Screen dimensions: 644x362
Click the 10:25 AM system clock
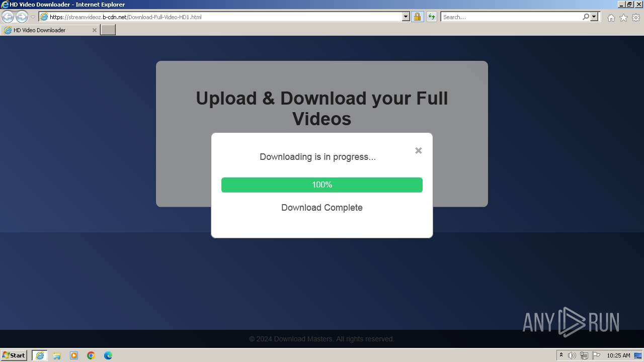618,355
